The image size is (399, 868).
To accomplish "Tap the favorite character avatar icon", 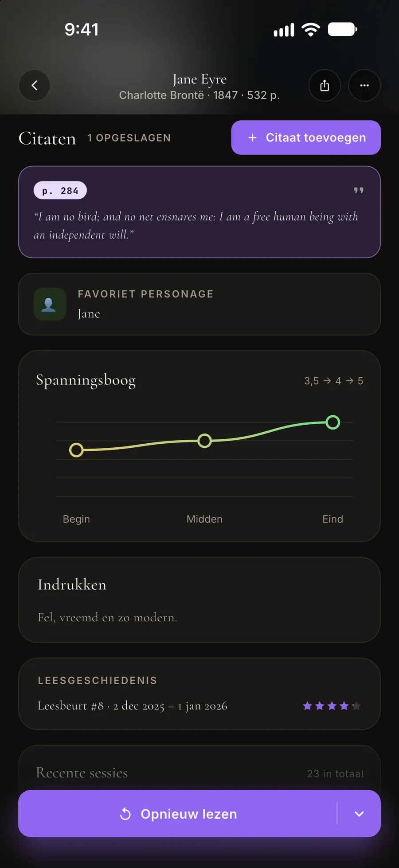I will [x=50, y=304].
